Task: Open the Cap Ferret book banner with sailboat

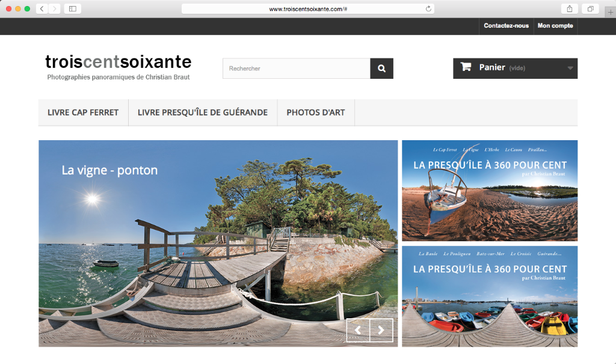Action: point(489,190)
